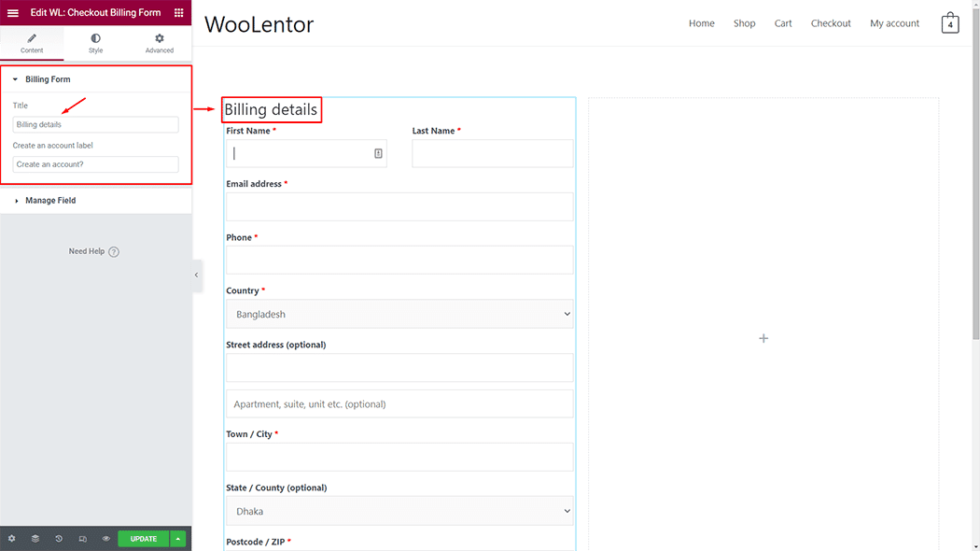Switch to responsive mode icon
The height and width of the screenshot is (551, 980).
(83, 539)
